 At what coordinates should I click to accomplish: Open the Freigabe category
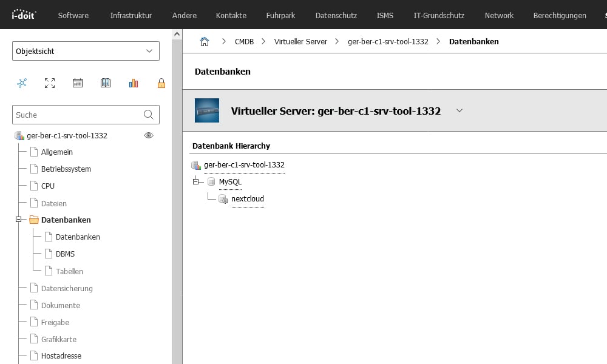point(55,322)
